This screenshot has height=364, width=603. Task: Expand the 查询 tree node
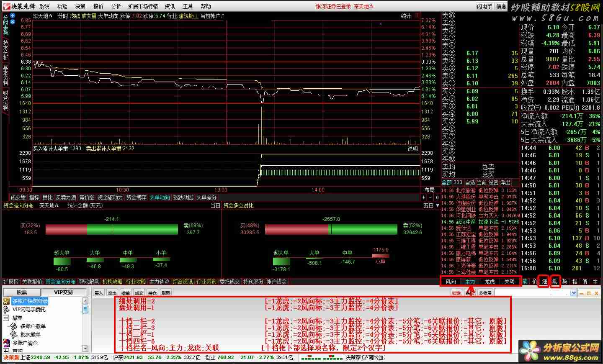(x=6, y=351)
